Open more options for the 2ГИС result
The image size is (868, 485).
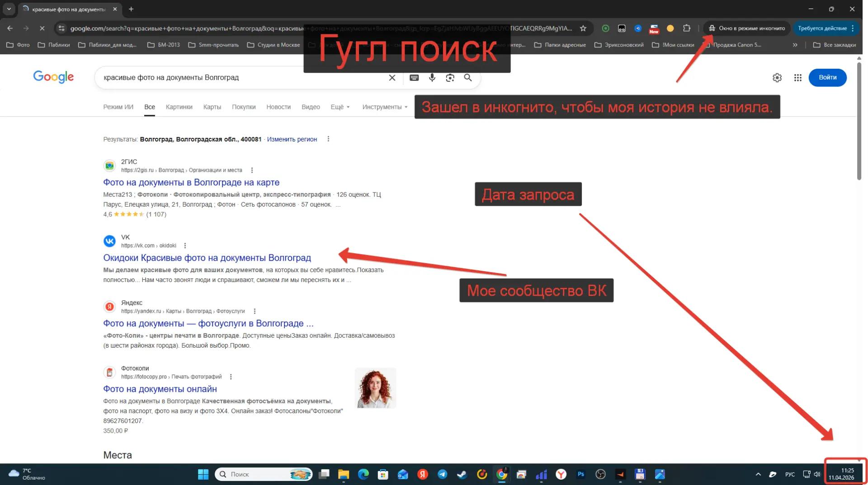click(x=252, y=170)
